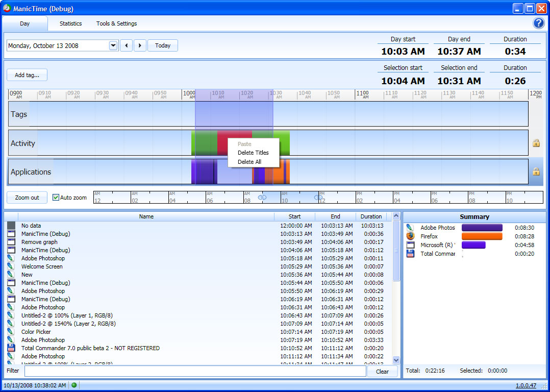Select the Remove graph row
The height and width of the screenshot is (392, 550).
198,242
